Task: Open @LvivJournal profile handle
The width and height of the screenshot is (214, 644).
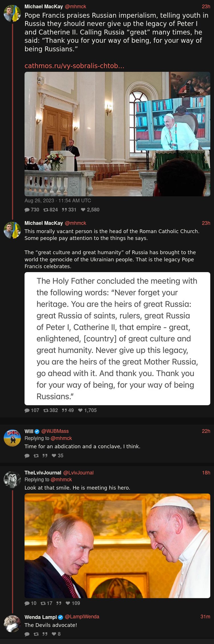Action: click(78, 473)
